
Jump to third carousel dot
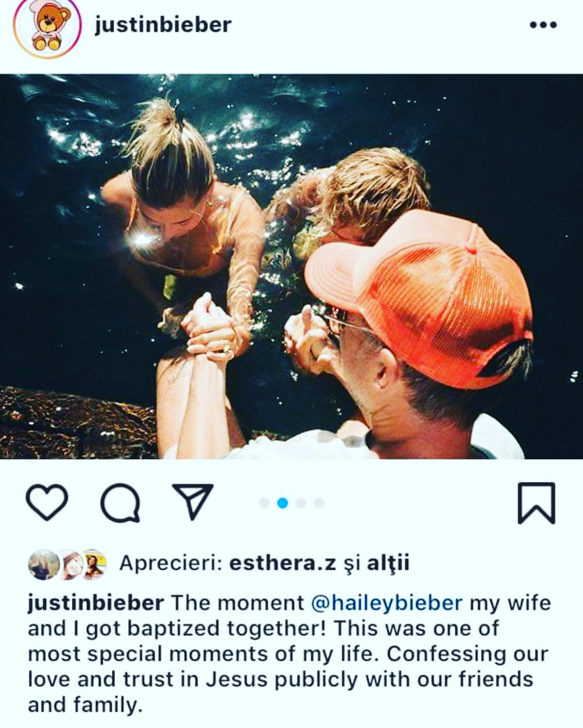click(301, 503)
